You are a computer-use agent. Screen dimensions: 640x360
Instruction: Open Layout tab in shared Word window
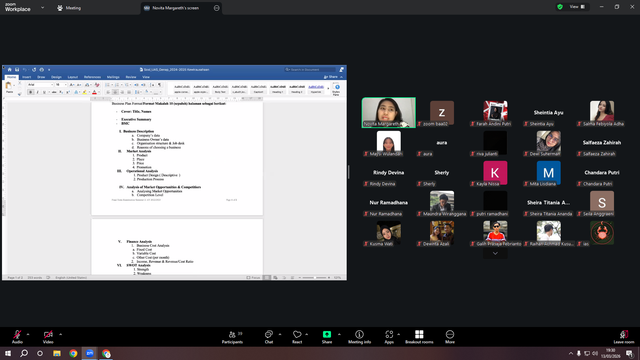[73, 77]
